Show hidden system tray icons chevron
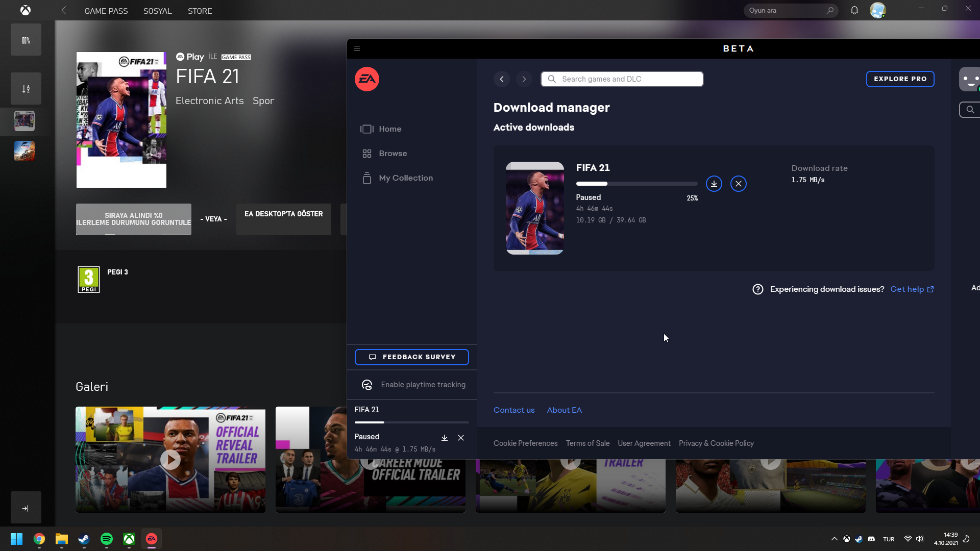Viewport: 980px width, 551px height. point(834,539)
